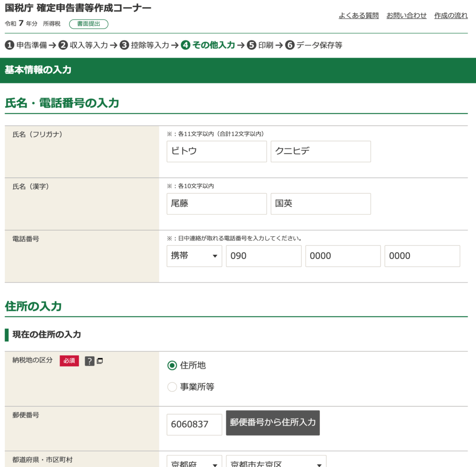Viewport: 476px width, 467px height.
Task: Click the katakana field containing ビトウ
Action: pos(217,151)
